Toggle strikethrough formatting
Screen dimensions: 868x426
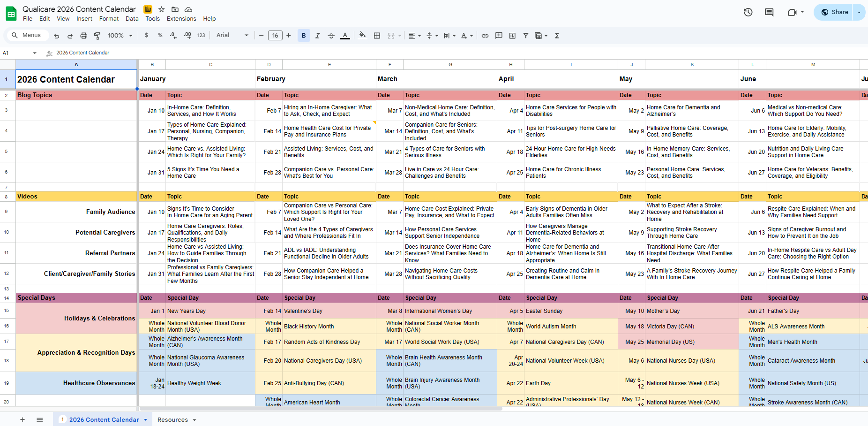(331, 36)
